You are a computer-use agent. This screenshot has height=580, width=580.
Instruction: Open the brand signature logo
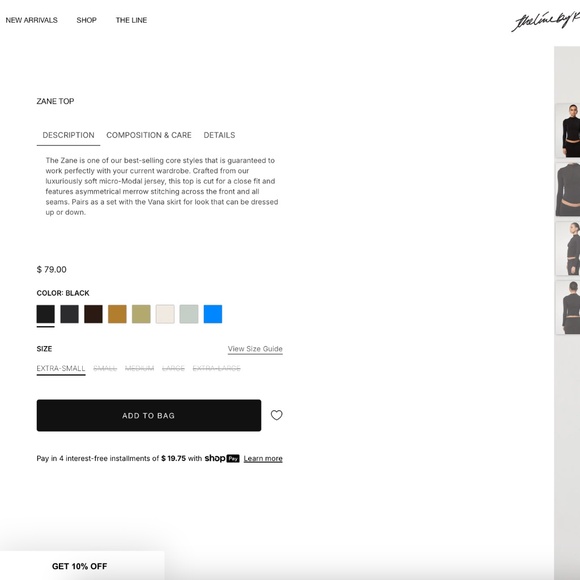tap(545, 21)
